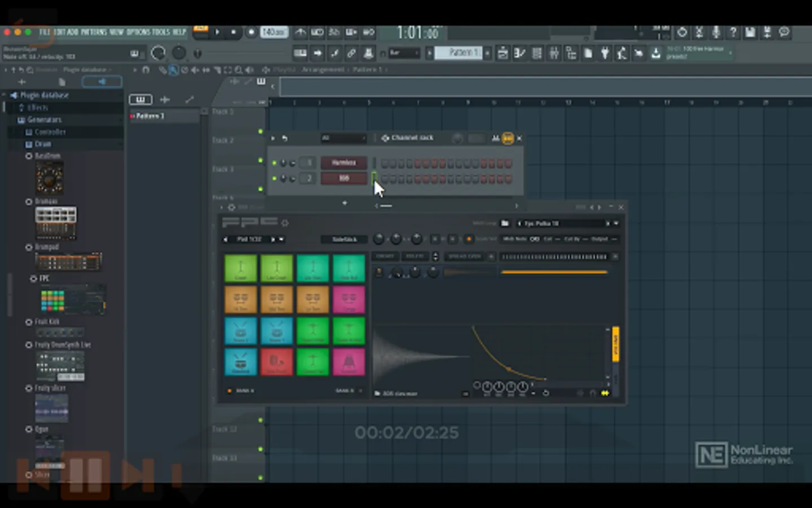The height and width of the screenshot is (508, 812).
Task: Toggle the 808 channel mute LED
Action: (275, 179)
